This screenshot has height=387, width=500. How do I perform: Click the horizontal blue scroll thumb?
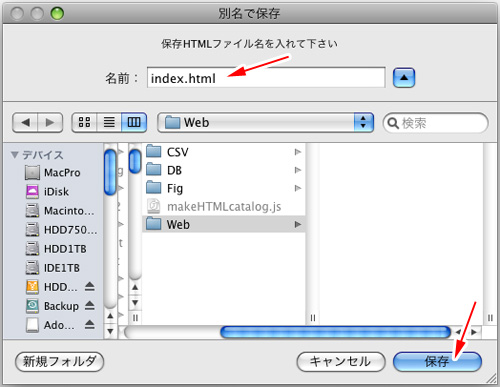tap(335, 332)
